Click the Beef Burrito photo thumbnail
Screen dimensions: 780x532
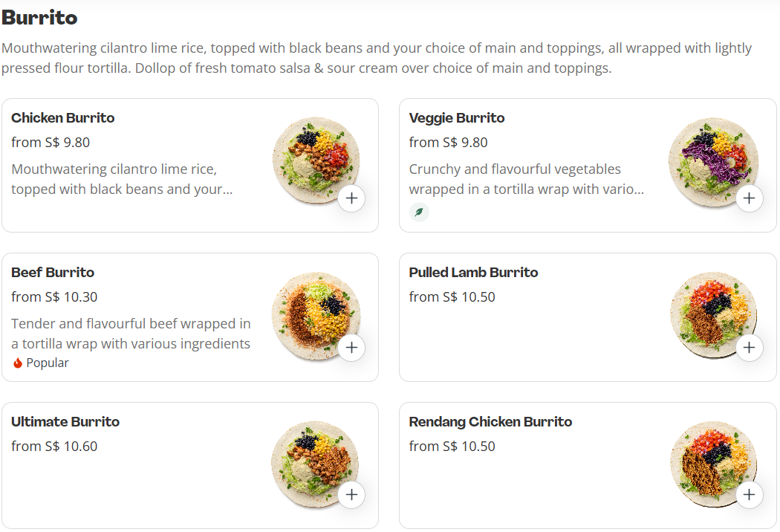[x=315, y=315]
